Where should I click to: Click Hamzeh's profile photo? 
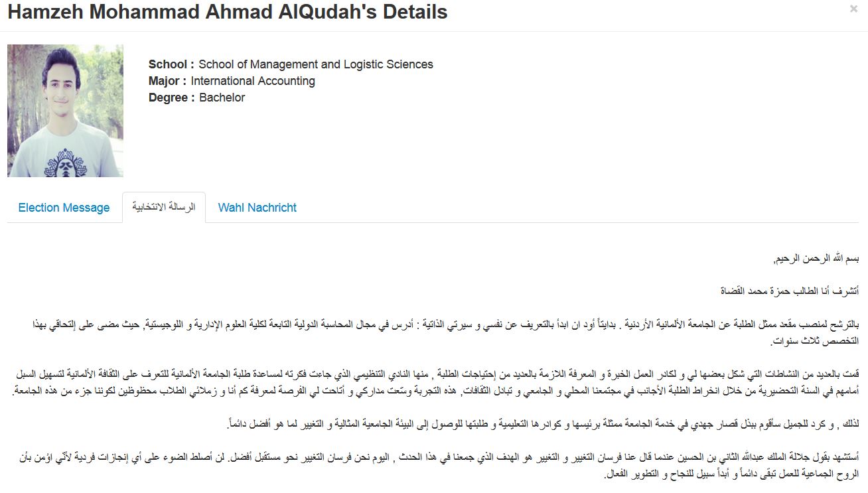coord(65,111)
